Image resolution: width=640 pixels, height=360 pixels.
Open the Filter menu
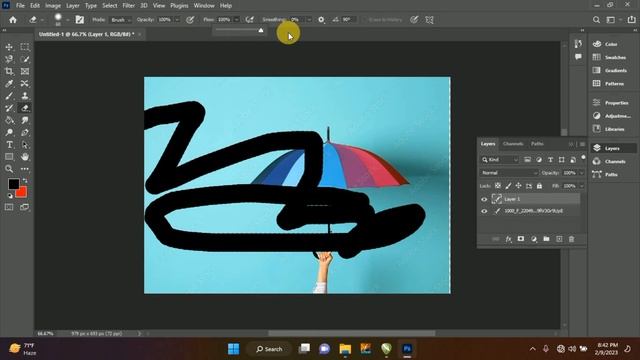129,6
